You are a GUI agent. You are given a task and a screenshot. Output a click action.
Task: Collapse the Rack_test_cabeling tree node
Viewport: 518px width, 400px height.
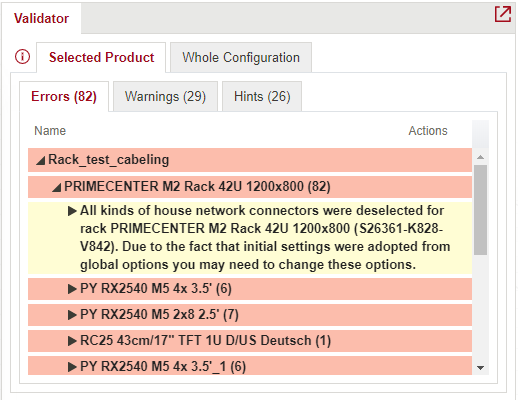[x=41, y=161]
